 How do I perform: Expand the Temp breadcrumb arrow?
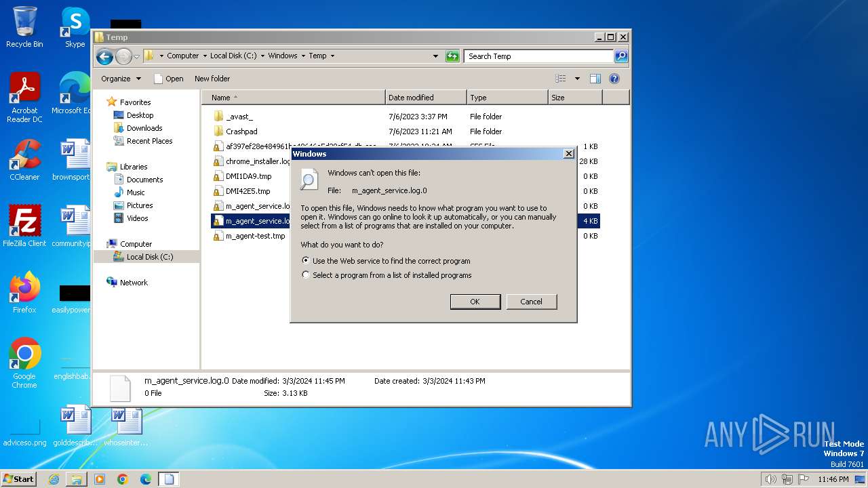pyautogui.click(x=332, y=56)
